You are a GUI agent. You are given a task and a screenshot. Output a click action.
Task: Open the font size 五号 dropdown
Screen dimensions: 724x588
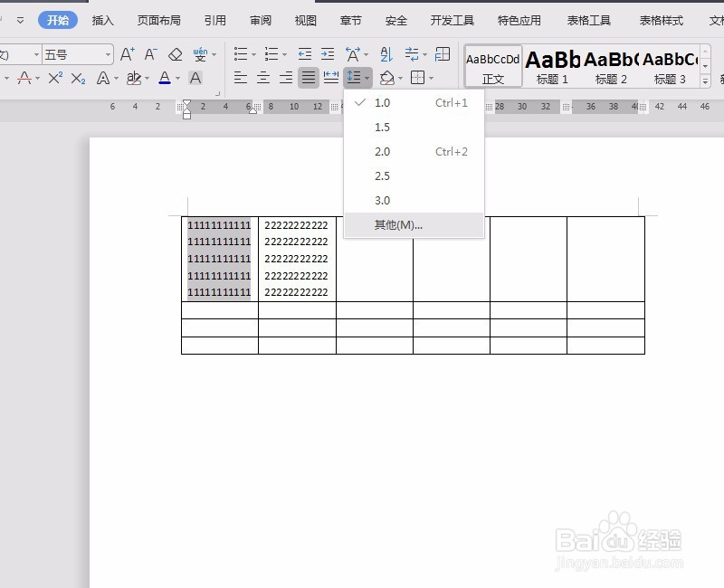108,54
